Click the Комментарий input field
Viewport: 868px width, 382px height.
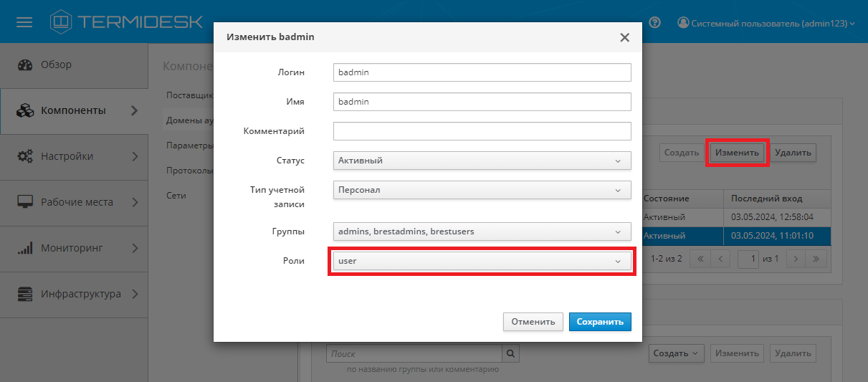click(x=482, y=131)
